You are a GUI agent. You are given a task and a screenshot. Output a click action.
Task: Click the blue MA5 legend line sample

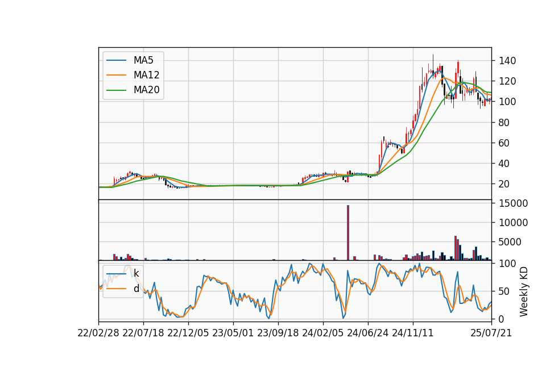(116, 60)
